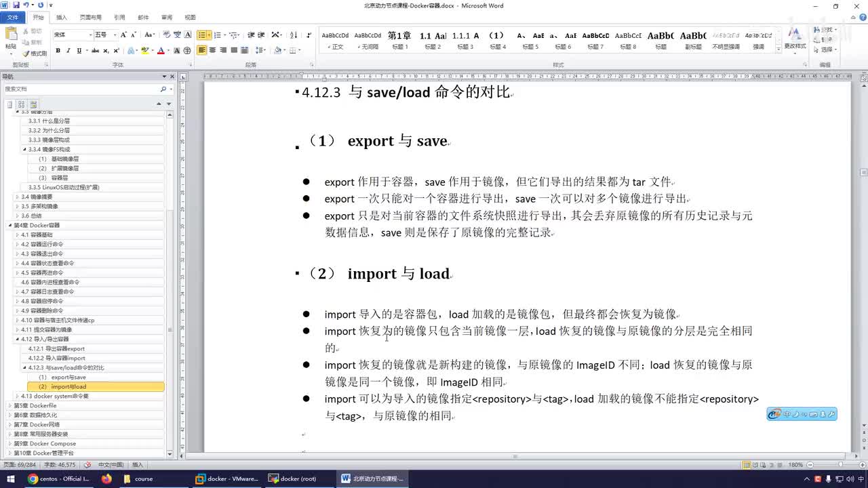Switch to the 审阅 ribbon tab
The image size is (868, 488).
pos(166,17)
